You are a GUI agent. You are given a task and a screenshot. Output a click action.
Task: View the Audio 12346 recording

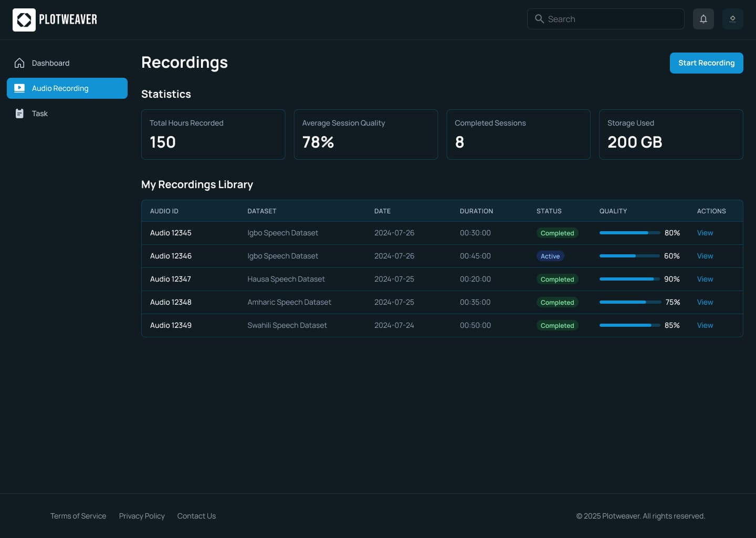(705, 256)
